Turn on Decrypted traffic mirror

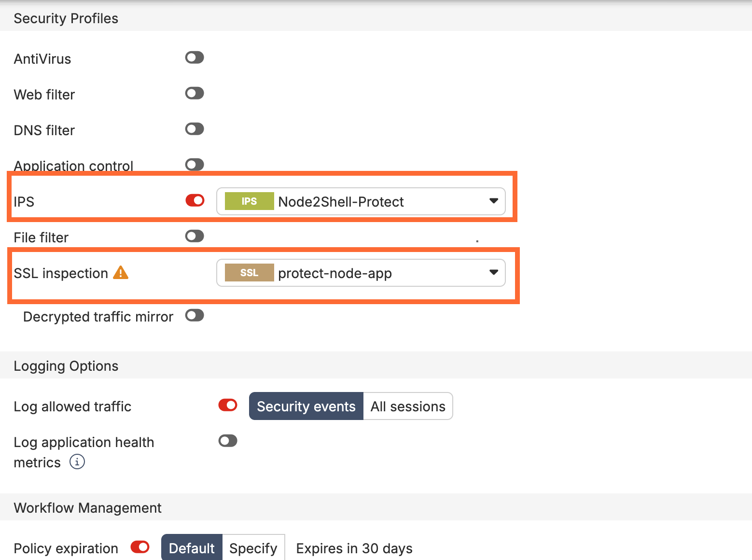195,316
